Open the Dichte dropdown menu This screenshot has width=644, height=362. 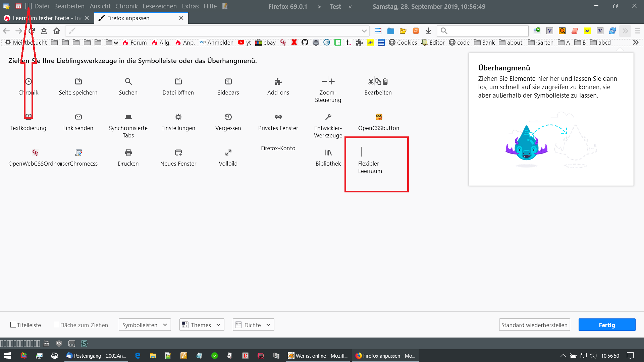click(253, 325)
